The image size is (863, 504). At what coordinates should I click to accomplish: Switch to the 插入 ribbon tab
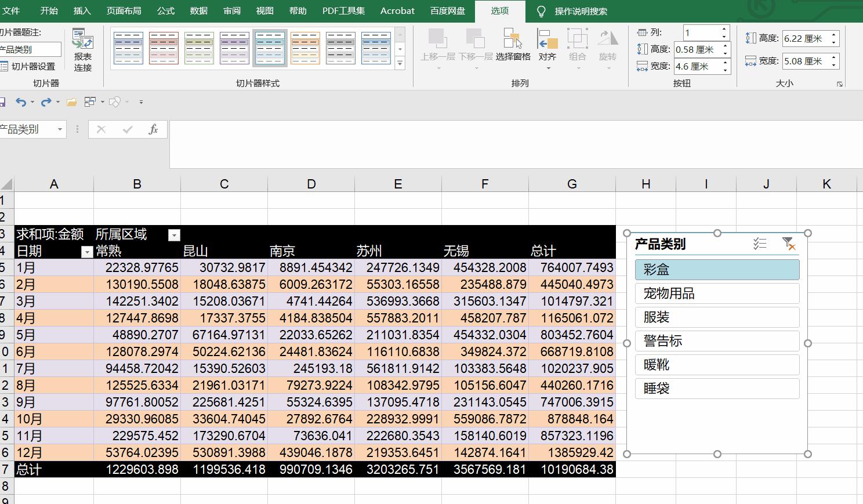(82, 10)
